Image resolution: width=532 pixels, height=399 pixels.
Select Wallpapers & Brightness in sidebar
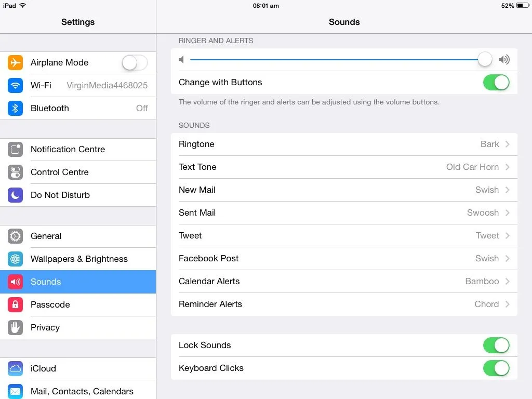pos(78,259)
